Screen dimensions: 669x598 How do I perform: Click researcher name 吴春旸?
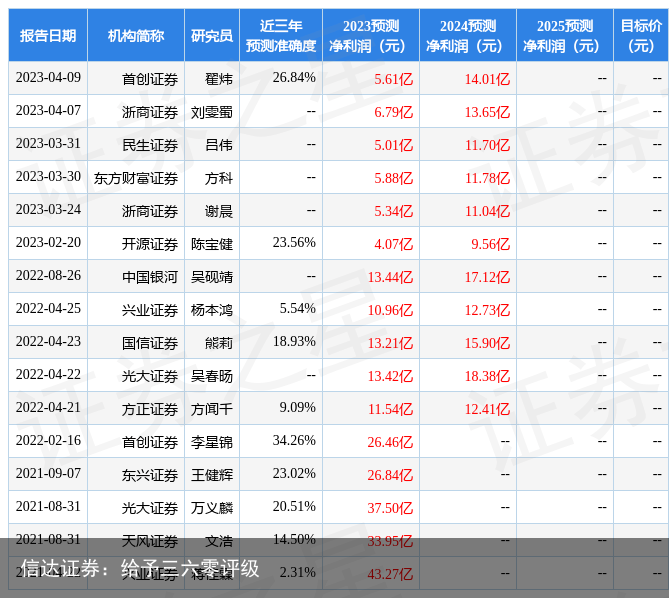(212, 376)
